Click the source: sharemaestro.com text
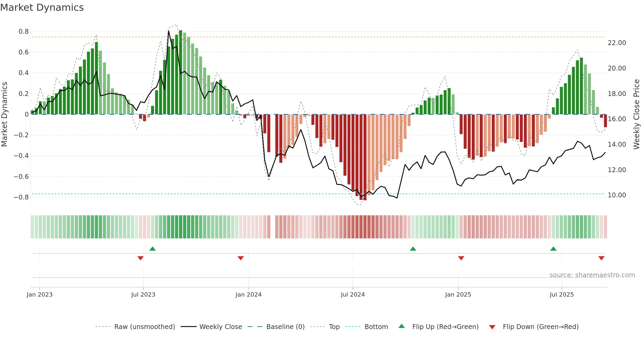The height and width of the screenshot is (362, 644). click(592, 275)
